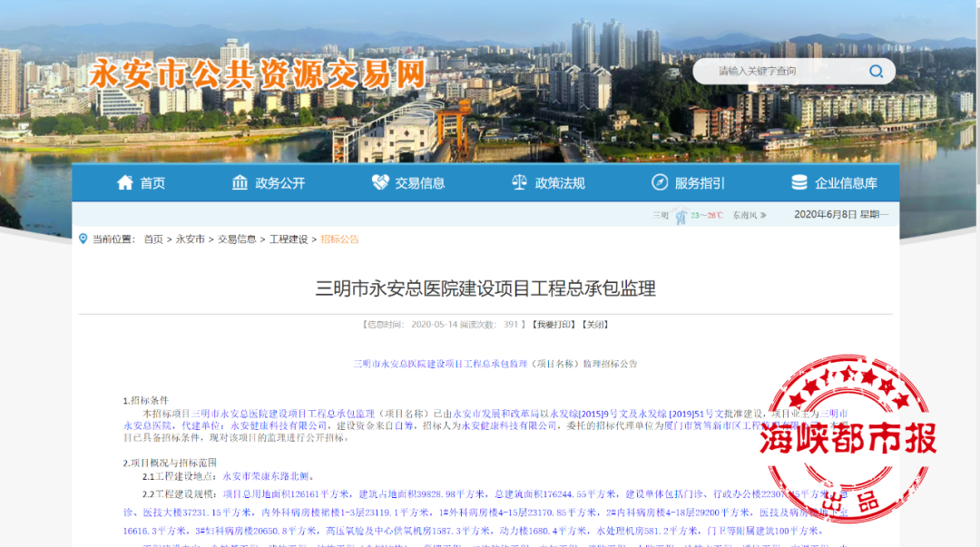The image size is (980, 547).
Task: Click the compass icon beside 服务指引
Action: pyautogui.click(x=659, y=182)
